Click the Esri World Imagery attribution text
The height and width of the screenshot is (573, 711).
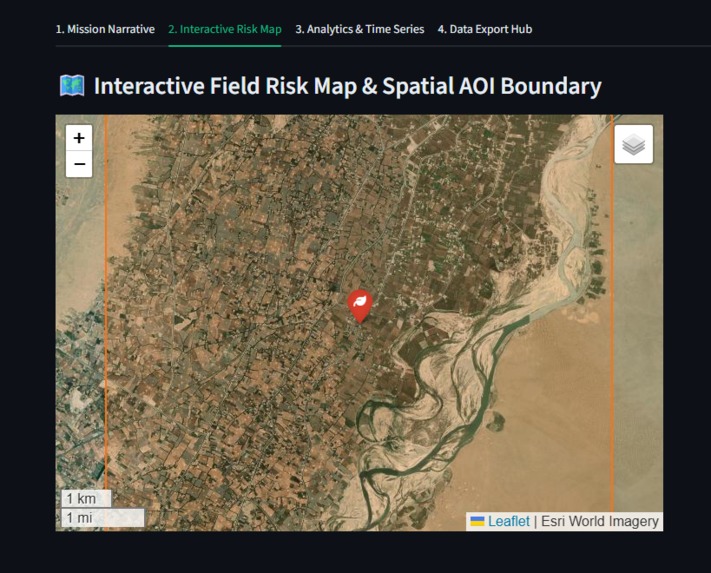[599, 521]
